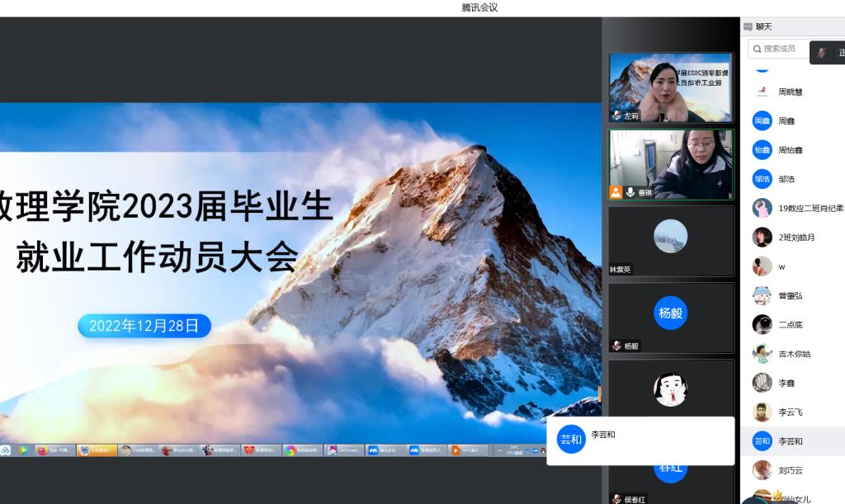Select 刘巧云 from the member list
The height and width of the screenshot is (504, 845).
(790, 470)
